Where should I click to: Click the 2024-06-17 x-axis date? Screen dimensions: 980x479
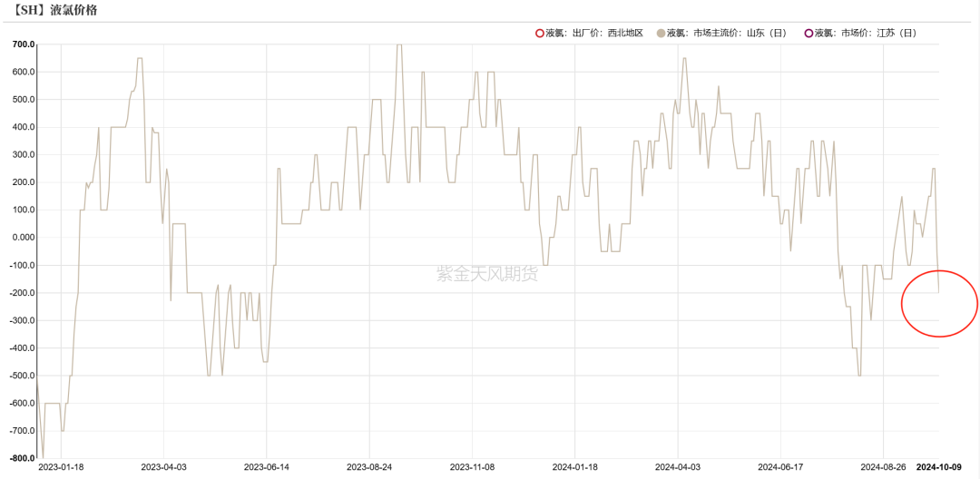782,468
